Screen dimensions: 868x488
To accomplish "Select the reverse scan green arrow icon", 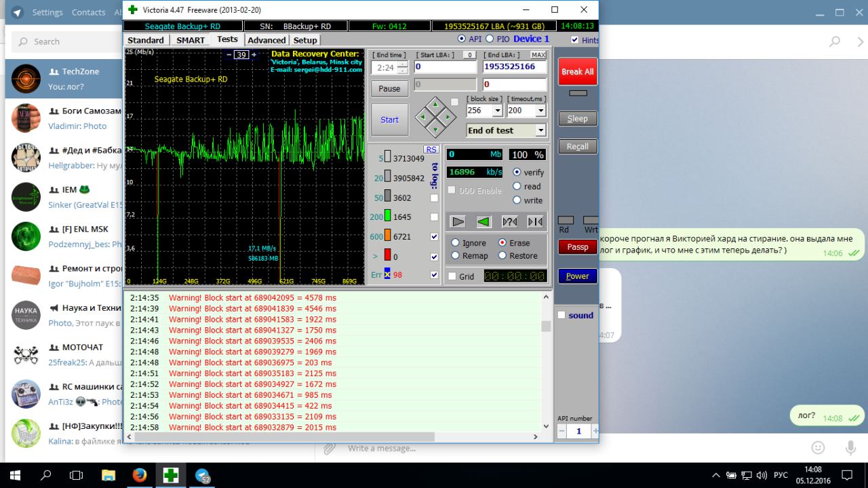I will click(484, 222).
